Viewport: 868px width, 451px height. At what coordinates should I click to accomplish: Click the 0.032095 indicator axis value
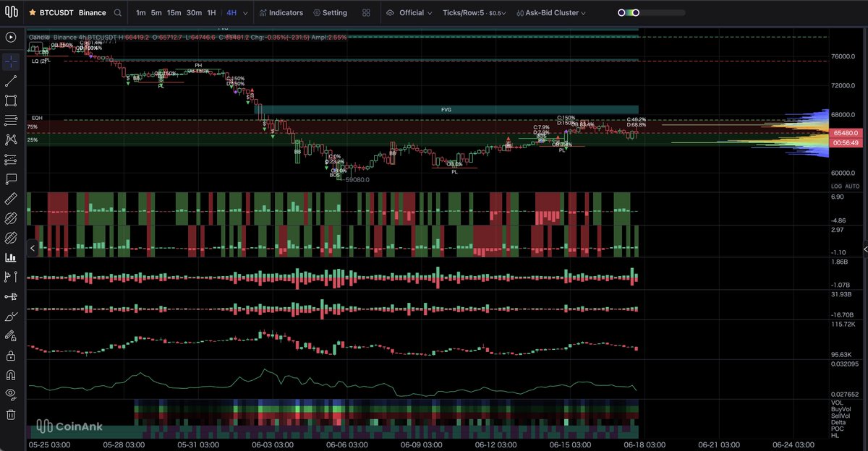coord(845,364)
